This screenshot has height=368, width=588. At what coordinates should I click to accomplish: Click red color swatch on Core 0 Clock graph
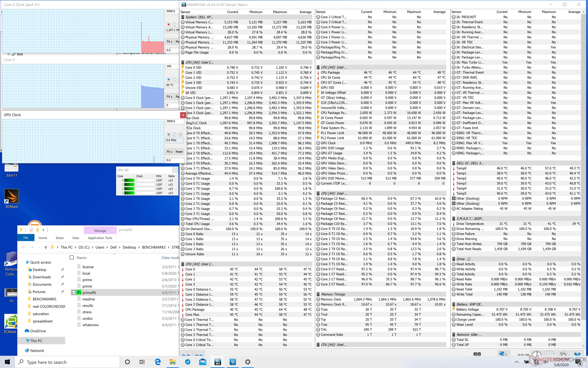(168, 24)
